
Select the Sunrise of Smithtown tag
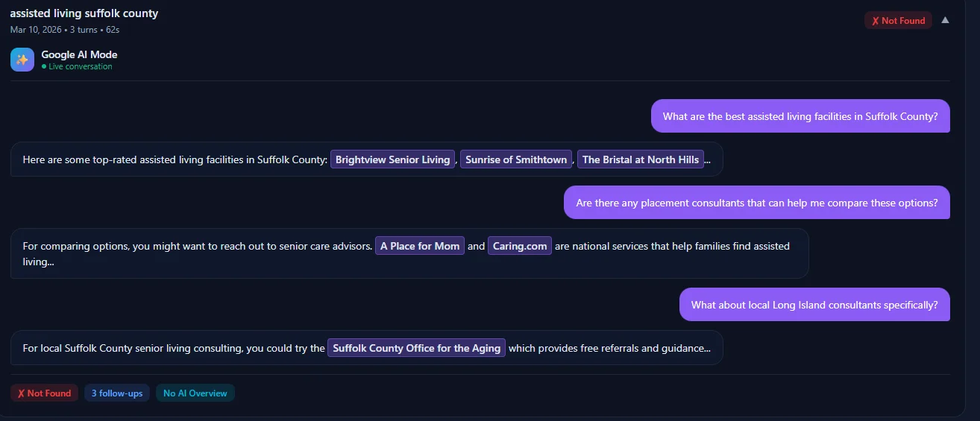515,159
